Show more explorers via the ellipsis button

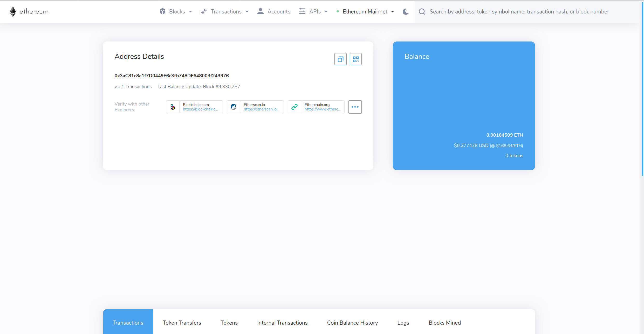coord(355,107)
